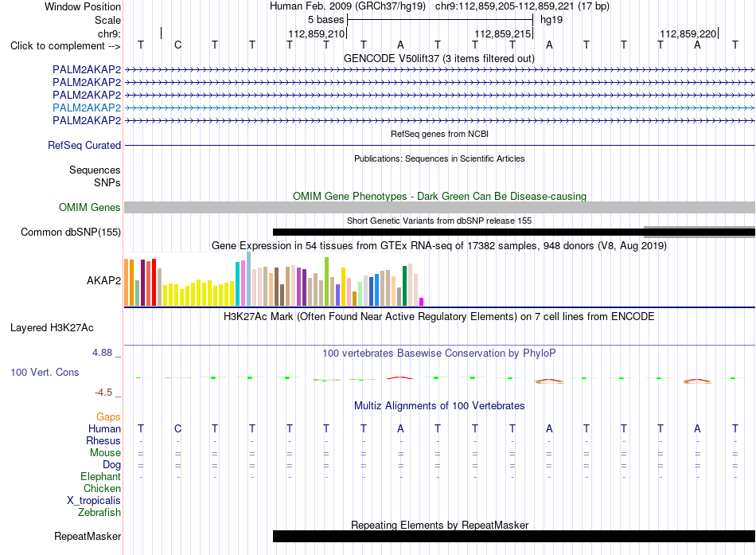The image size is (756, 555).
Task: Click the Sequences track label
Action: coord(95,170)
